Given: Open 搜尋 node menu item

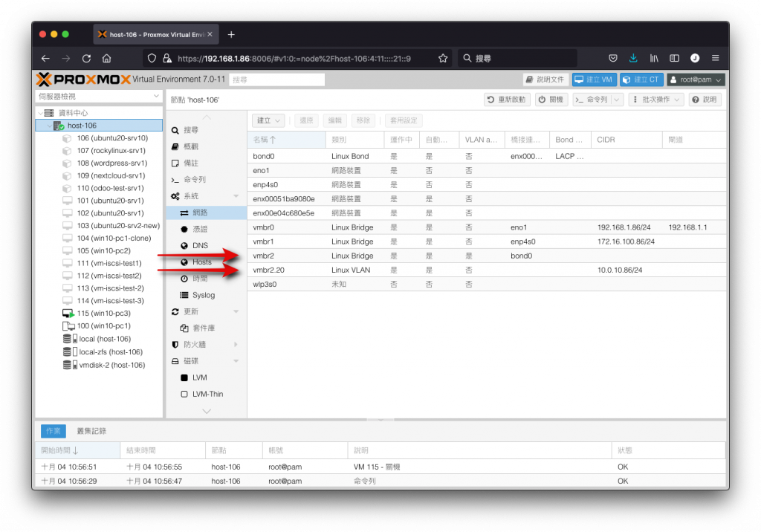Looking at the screenshot, I should click(207, 130).
